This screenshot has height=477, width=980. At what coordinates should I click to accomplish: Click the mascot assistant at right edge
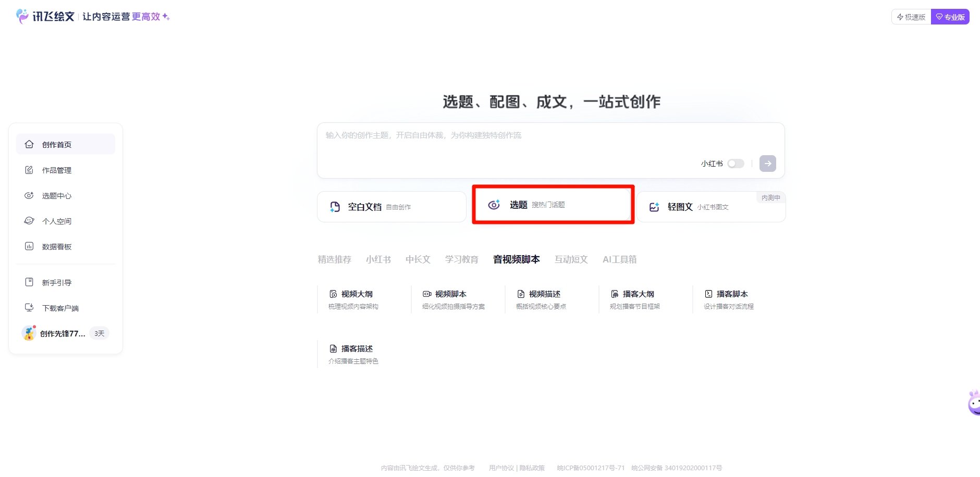[x=973, y=403]
